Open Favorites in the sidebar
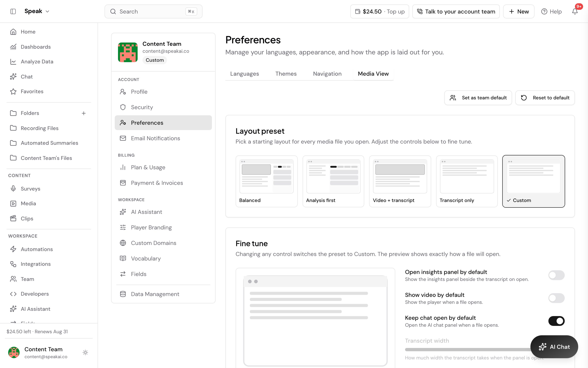The width and height of the screenshot is (588, 368). pyautogui.click(x=49, y=92)
